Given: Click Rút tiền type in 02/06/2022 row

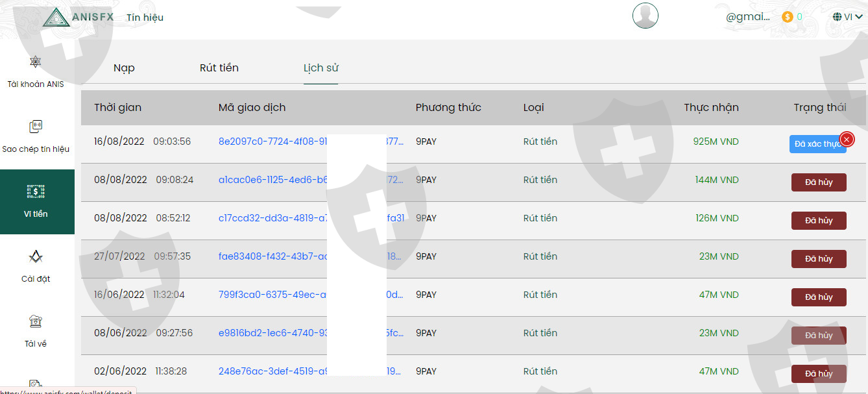Looking at the screenshot, I should (x=540, y=371).
